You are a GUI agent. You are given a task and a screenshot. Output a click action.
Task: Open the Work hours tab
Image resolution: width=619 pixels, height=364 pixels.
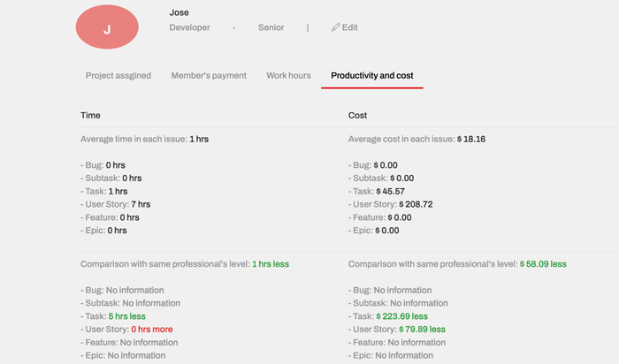point(288,75)
